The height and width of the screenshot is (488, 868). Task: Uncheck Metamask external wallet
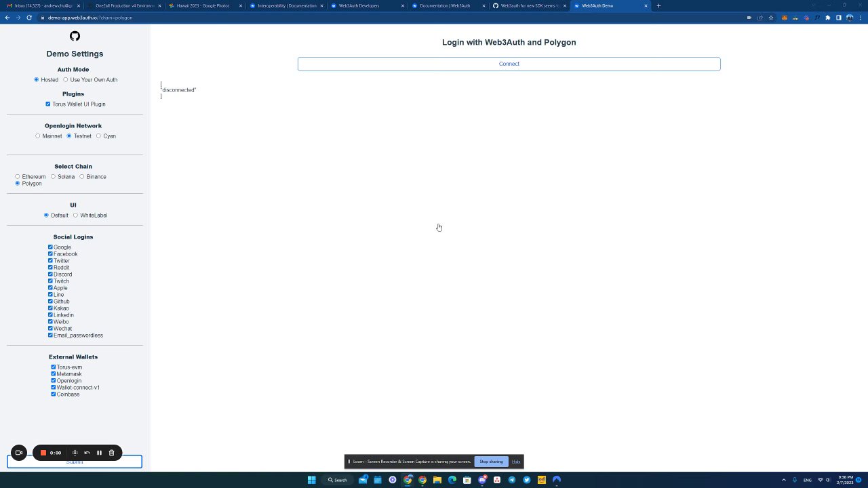54,373
